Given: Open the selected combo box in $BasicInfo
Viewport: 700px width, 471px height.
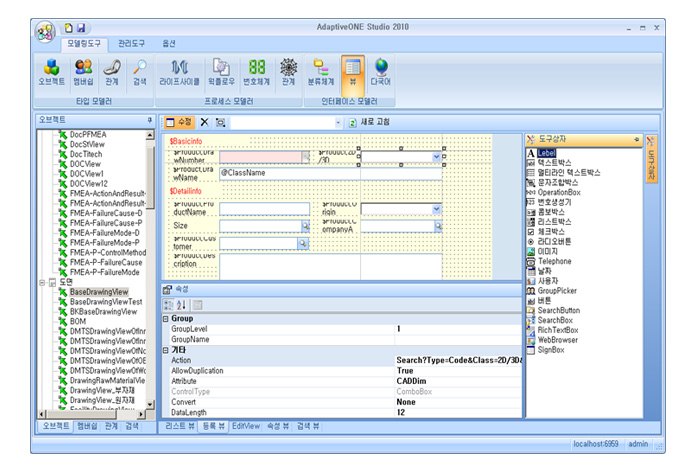Looking at the screenshot, I should tap(436, 157).
